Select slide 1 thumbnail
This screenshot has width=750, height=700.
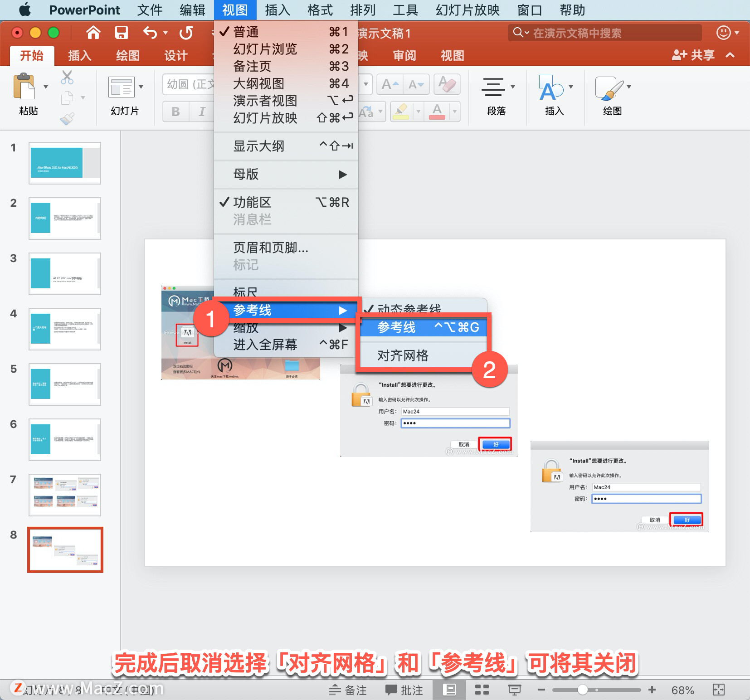[x=65, y=163]
